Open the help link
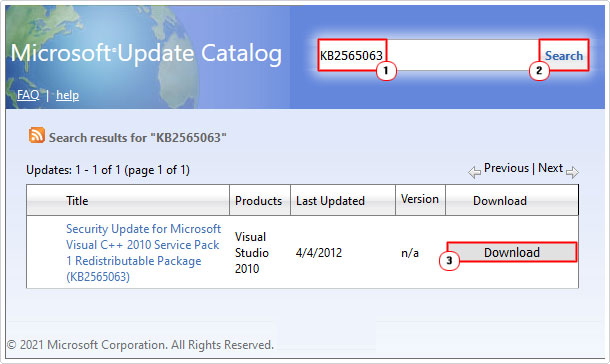Viewport: 610px width, 364px height. (x=67, y=95)
